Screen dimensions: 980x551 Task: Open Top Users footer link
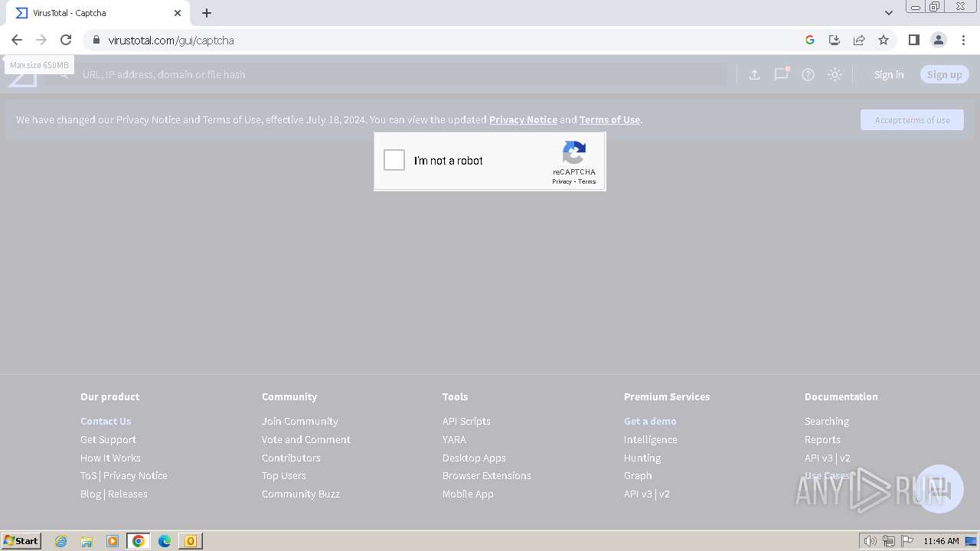(284, 475)
